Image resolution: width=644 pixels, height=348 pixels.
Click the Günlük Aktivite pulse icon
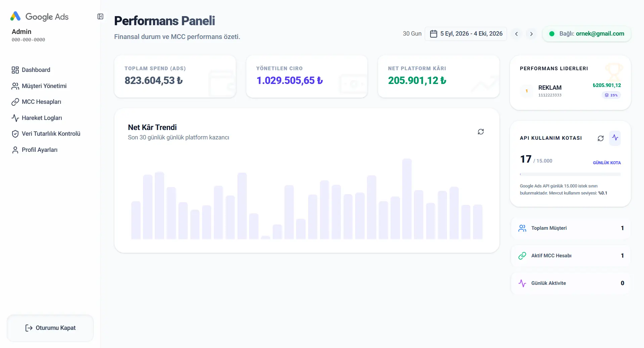[522, 283]
